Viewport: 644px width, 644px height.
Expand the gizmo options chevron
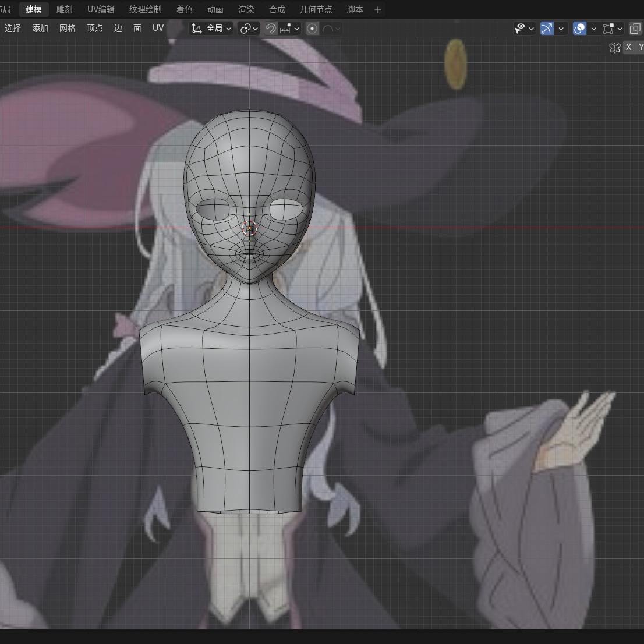(x=561, y=29)
